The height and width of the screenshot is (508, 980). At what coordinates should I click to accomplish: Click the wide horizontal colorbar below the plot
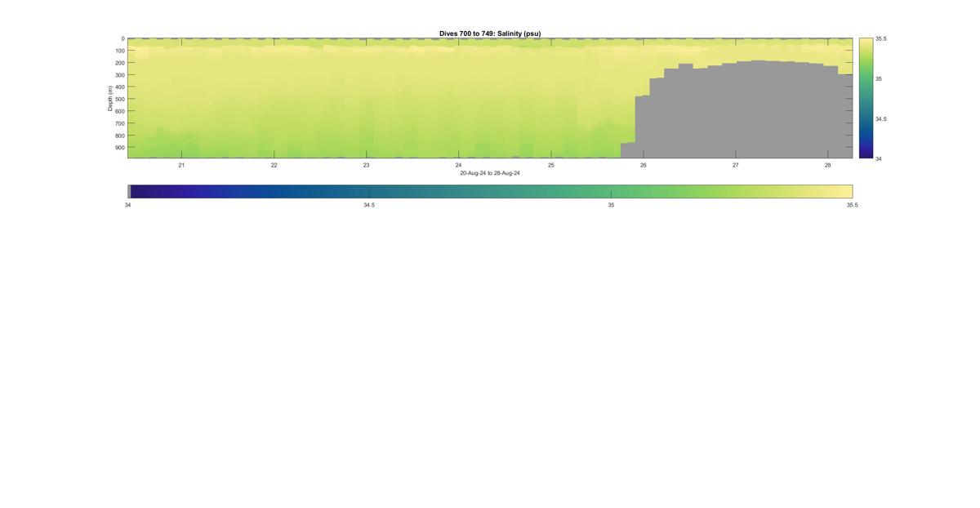pyautogui.click(x=490, y=191)
